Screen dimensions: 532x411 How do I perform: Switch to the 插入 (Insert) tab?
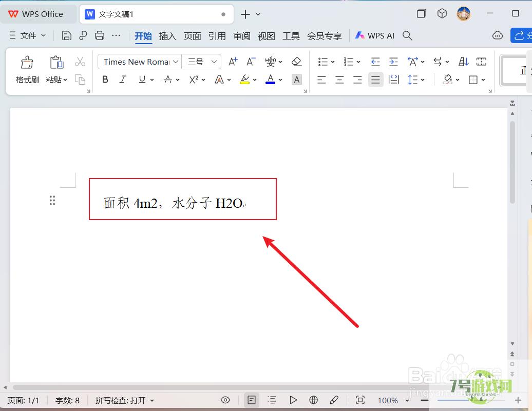167,35
